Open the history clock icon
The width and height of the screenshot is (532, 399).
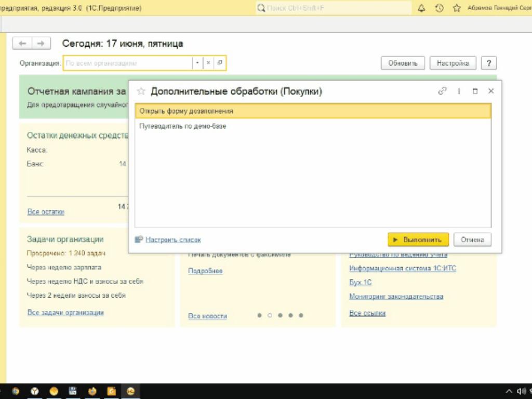click(x=439, y=8)
